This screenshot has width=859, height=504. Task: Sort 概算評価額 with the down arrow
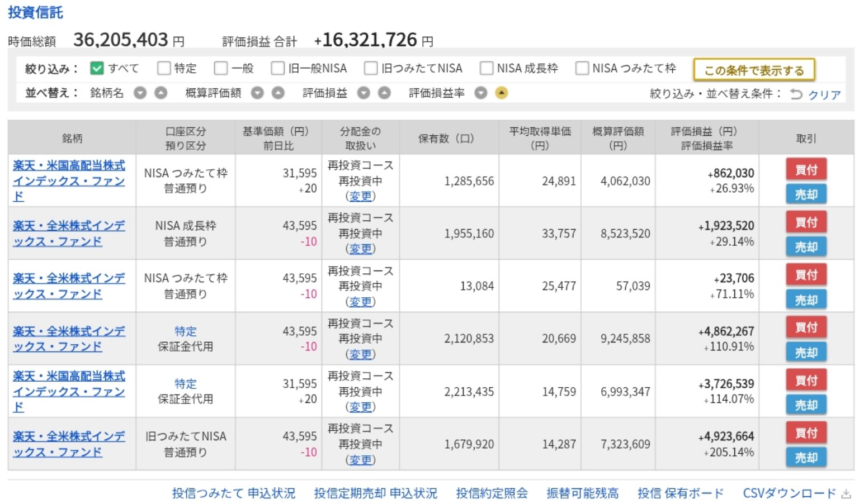(257, 93)
